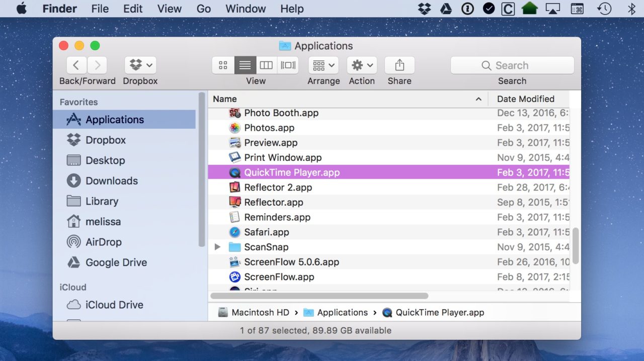Open the Dropbox toolbar dropdown
The image size is (644, 361).
click(140, 65)
